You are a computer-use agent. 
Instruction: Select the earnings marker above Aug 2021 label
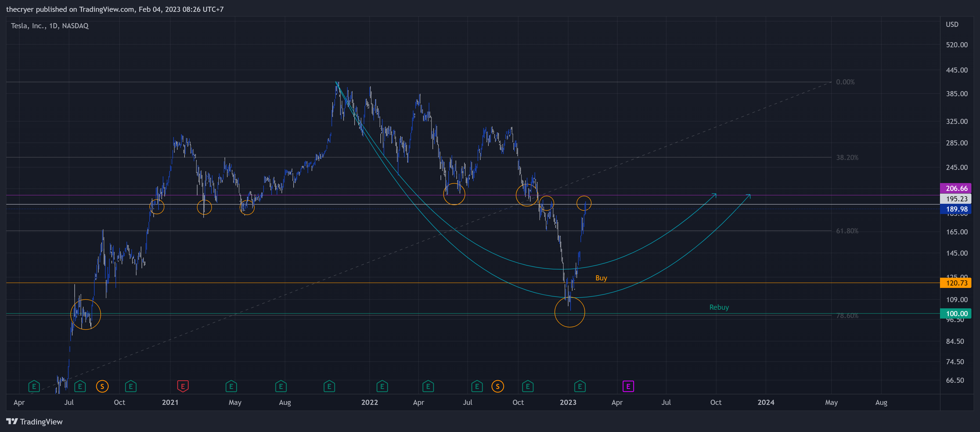[x=281, y=386]
